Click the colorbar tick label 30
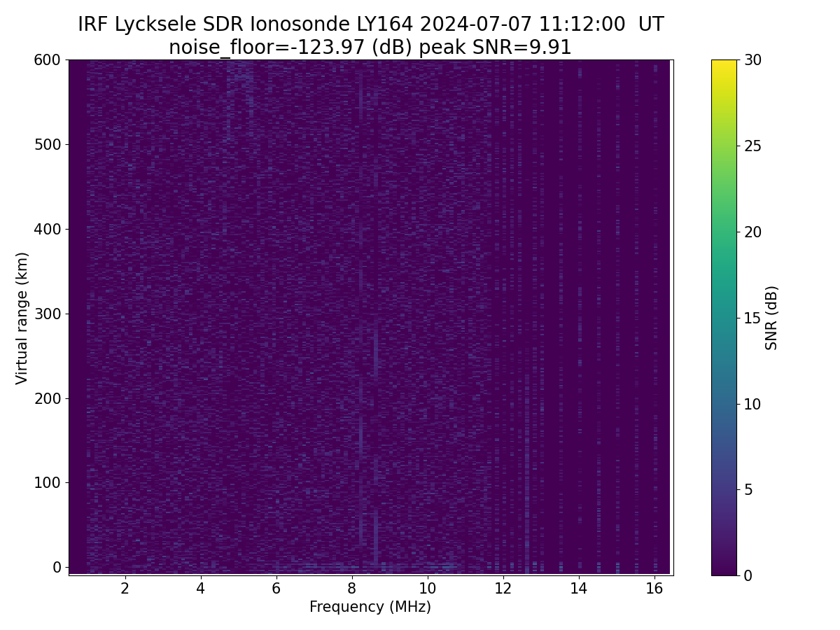Viewport: 840px width, 630px height. click(752, 60)
